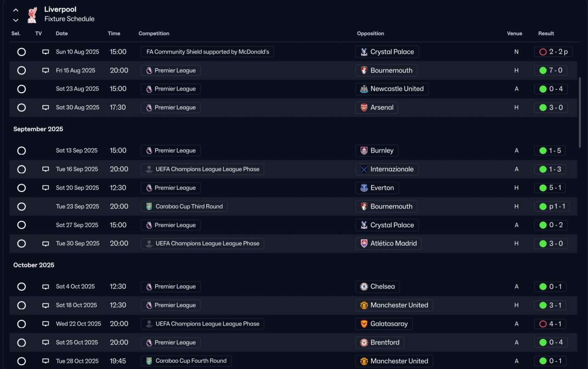
Task: Click the Carabao Cup Third Round logo
Action: coord(149,207)
